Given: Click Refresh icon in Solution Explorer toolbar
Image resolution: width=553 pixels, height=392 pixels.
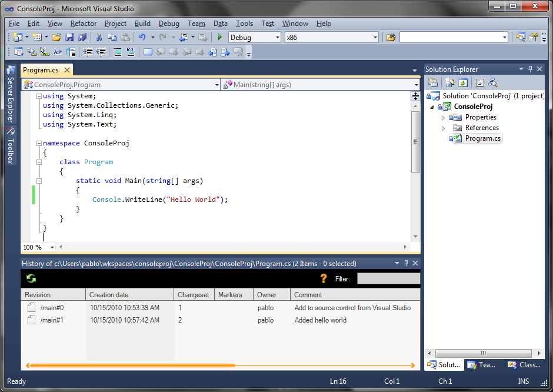Looking at the screenshot, I should coord(463,82).
